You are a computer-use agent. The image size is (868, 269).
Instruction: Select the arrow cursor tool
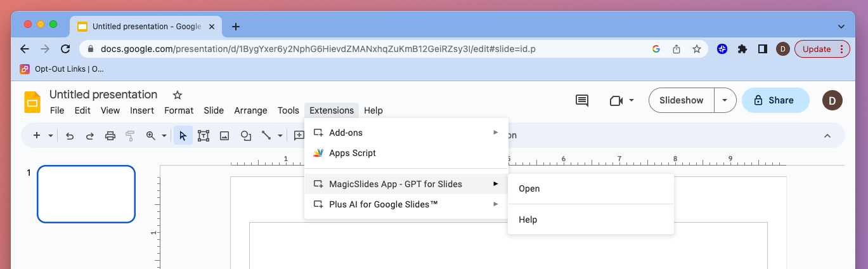coord(183,135)
